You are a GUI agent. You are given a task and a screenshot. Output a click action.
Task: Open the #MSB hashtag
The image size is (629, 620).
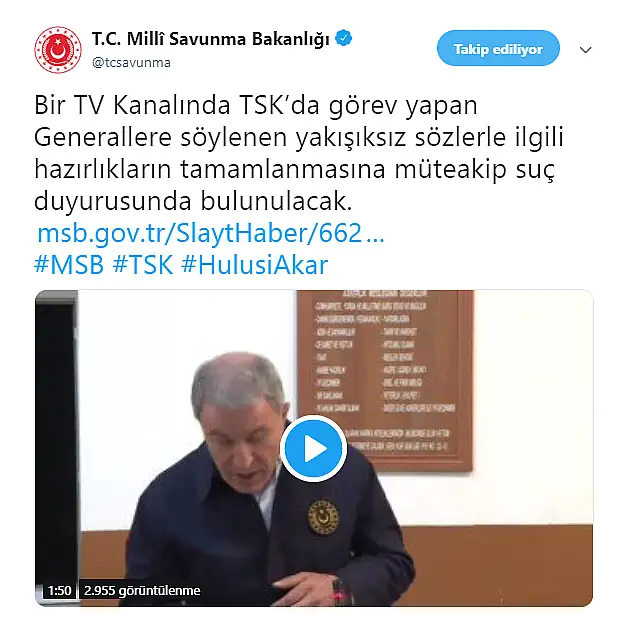click(69, 265)
